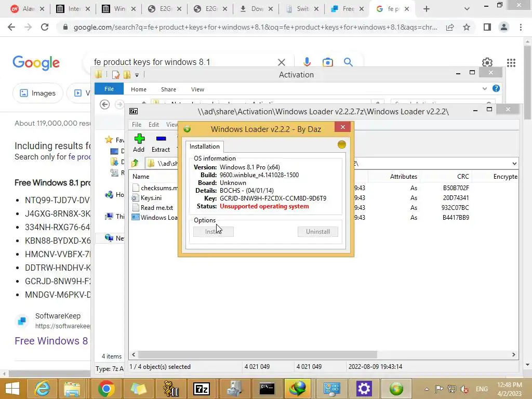Open the Chrome three-dot menu
This screenshot has width=532, height=399.
[521, 27]
